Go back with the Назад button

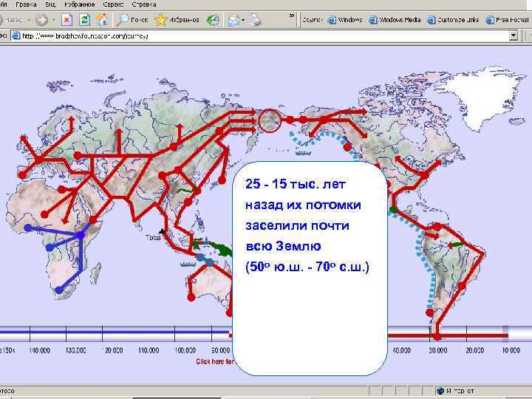11,20
